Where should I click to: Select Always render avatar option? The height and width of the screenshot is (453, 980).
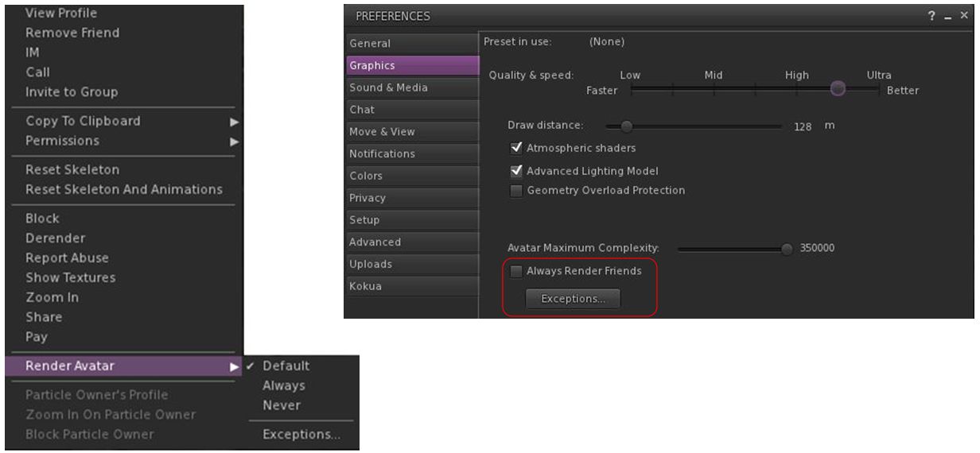(284, 385)
